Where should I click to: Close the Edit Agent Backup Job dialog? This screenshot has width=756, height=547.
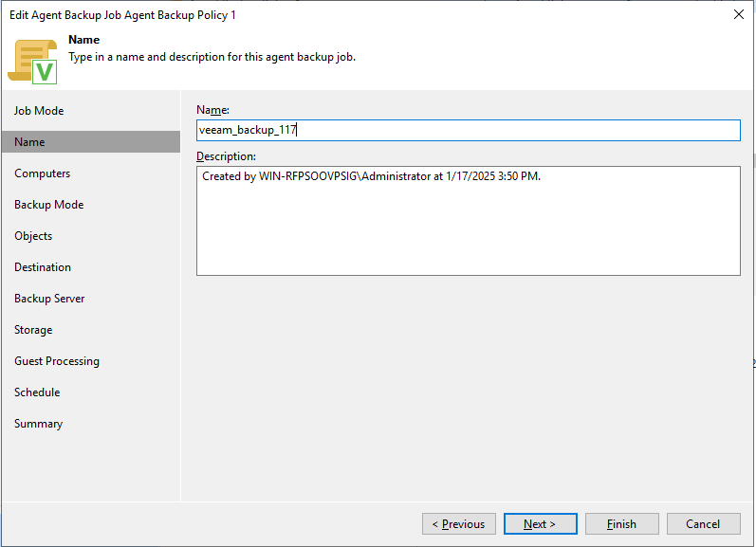[739, 14]
